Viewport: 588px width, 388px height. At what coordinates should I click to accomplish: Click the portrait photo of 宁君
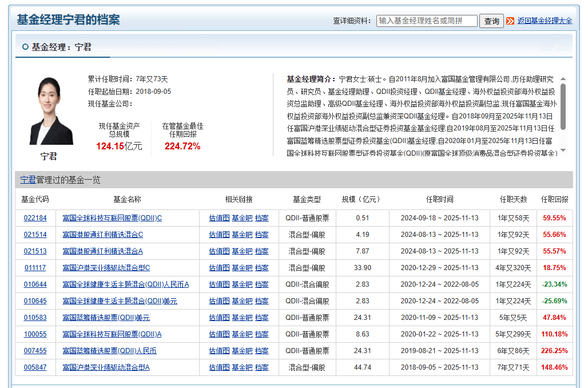click(51, 110)
